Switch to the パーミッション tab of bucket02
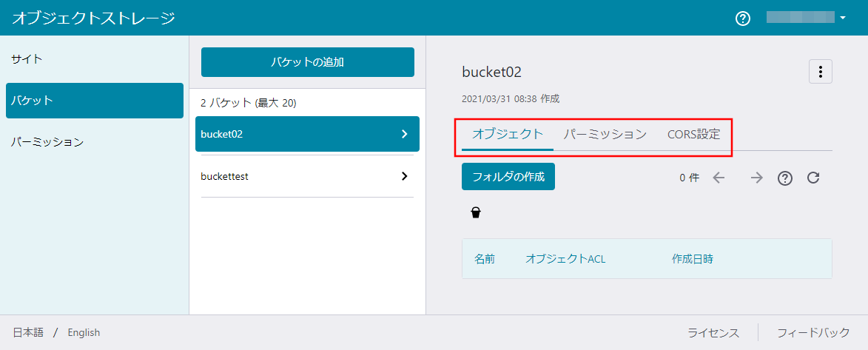 coord(605,135)
